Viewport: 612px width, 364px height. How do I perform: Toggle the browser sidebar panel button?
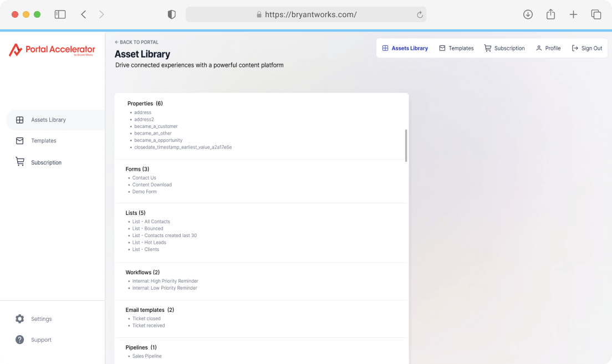tap(60, 14)
